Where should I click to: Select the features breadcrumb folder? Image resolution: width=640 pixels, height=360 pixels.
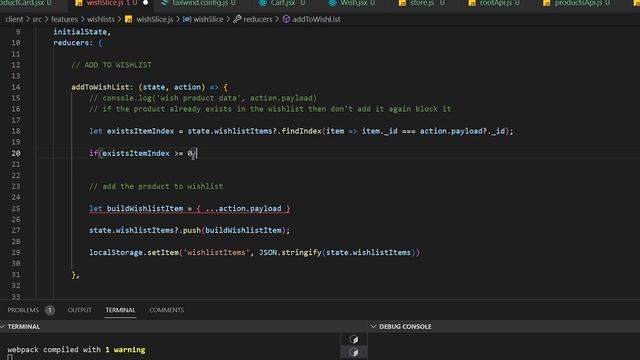tap(64, 19)
